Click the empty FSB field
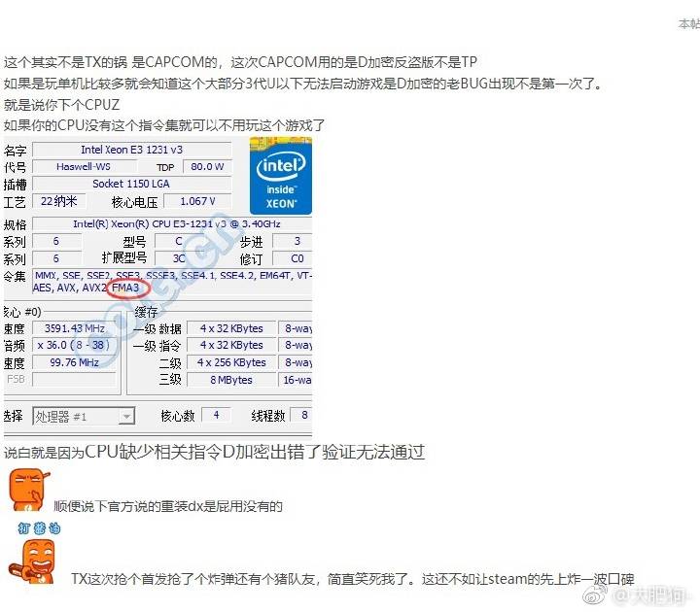 [74, 379]
